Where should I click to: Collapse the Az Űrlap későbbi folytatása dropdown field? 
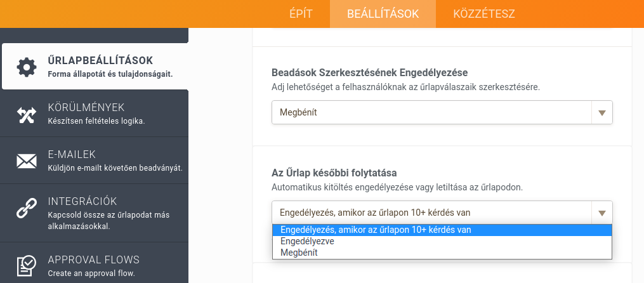coord(431,213)
